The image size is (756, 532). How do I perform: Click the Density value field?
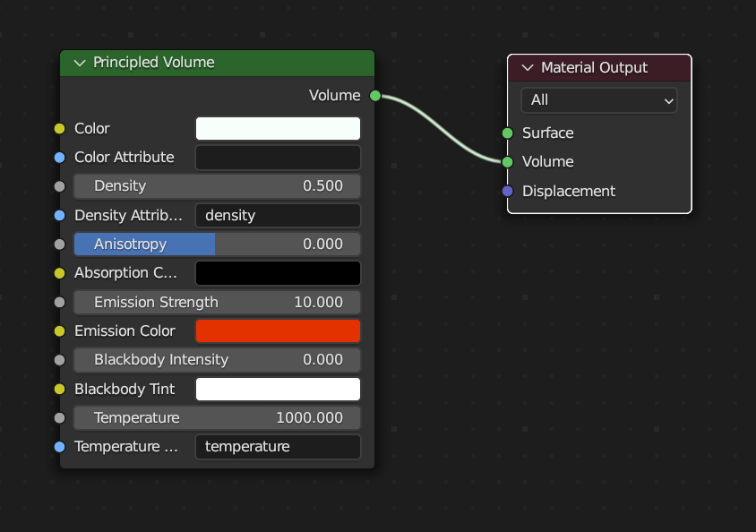[217, 186]
